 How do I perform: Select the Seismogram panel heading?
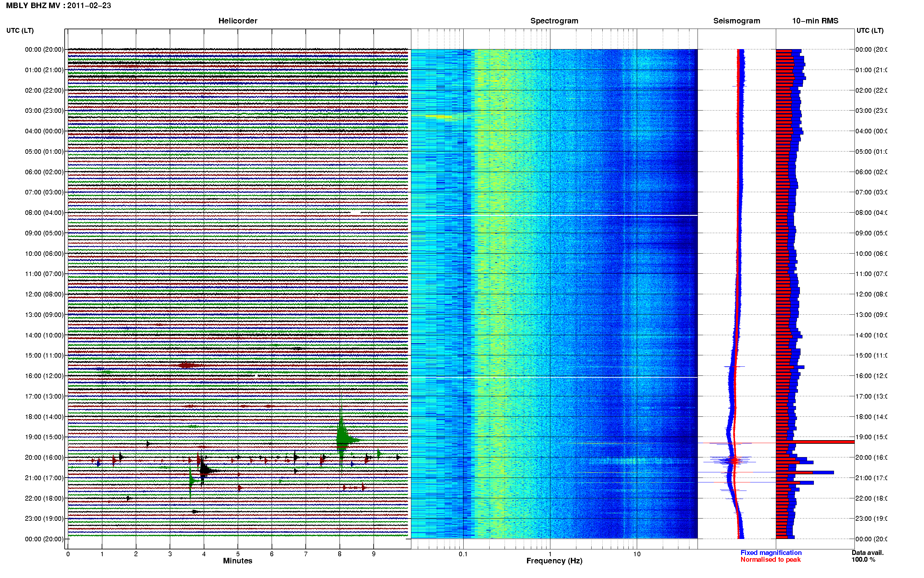[737, 21]
